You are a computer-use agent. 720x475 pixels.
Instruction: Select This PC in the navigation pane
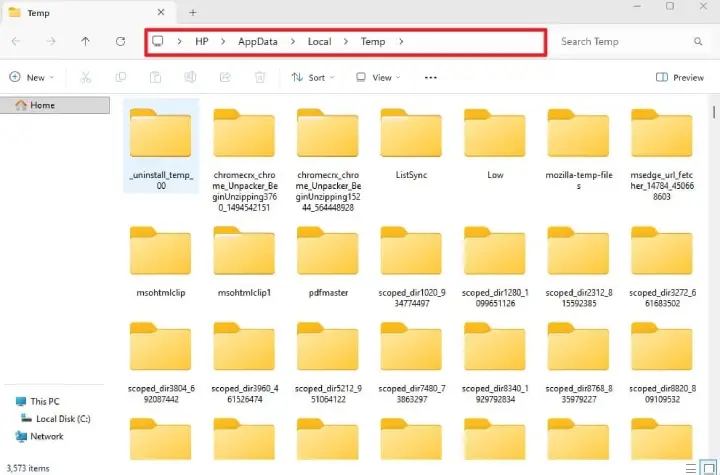click(x=37, y=401)
